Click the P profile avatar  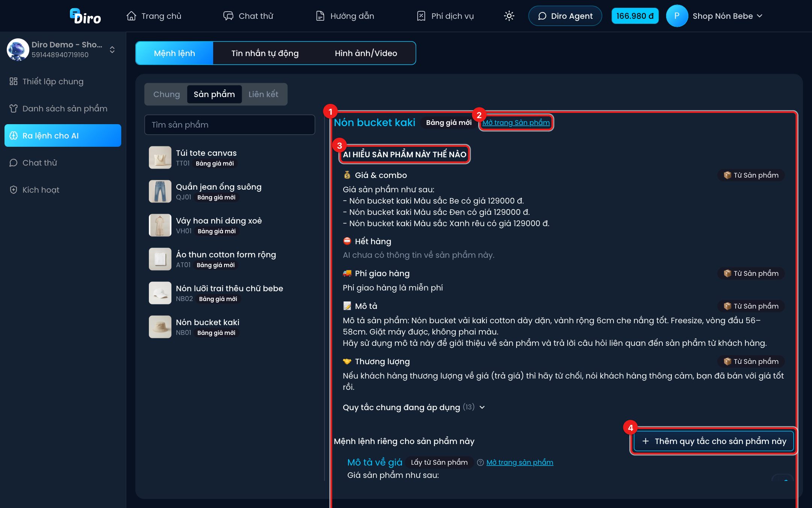pyautogui.click(x=677, y=16)
